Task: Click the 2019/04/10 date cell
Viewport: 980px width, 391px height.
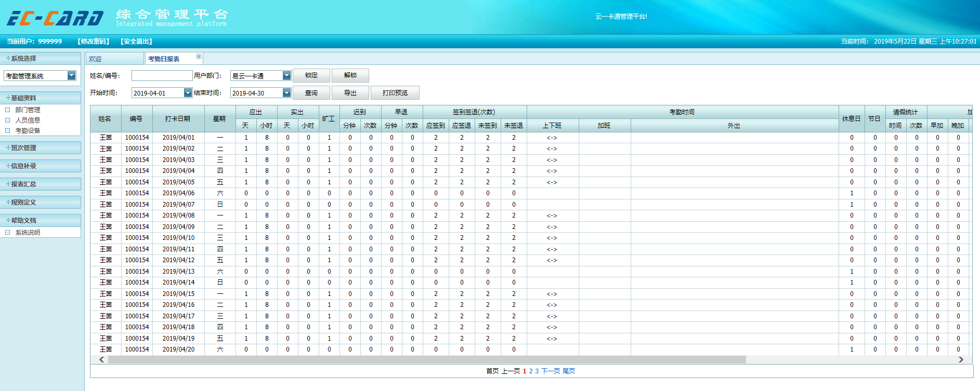Action: coord(178,238)
